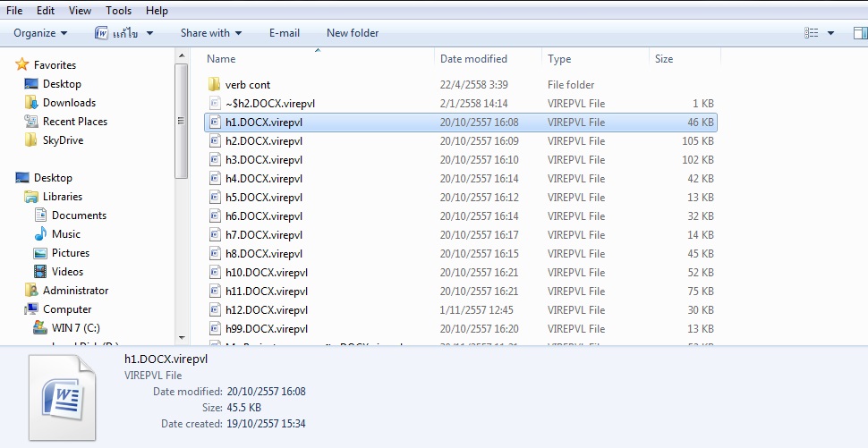Click the h7.DOCX.virepvl file icon
Screen dimensions: 868x448
coord(216,235)
